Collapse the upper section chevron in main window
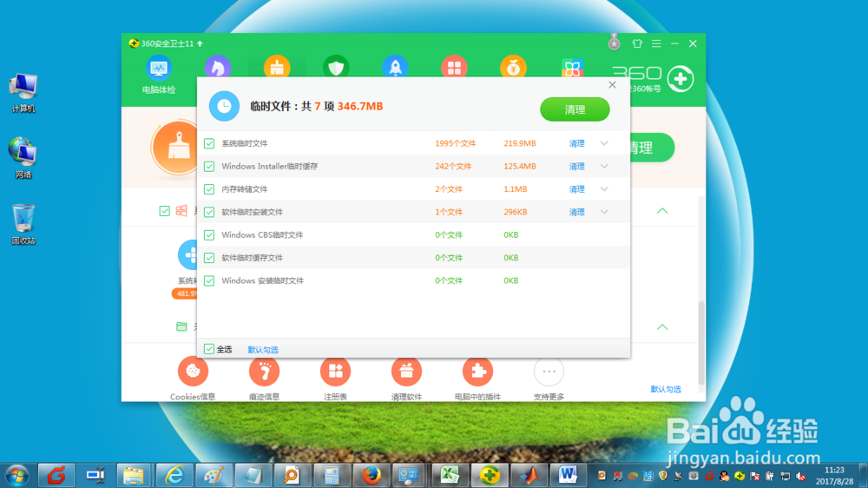Image resolution: width=868 pixels, height=488 pixels. [662, 211]
